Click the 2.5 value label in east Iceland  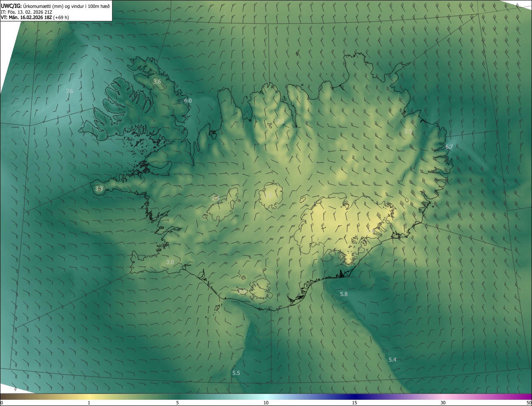[x=408, y=131]
